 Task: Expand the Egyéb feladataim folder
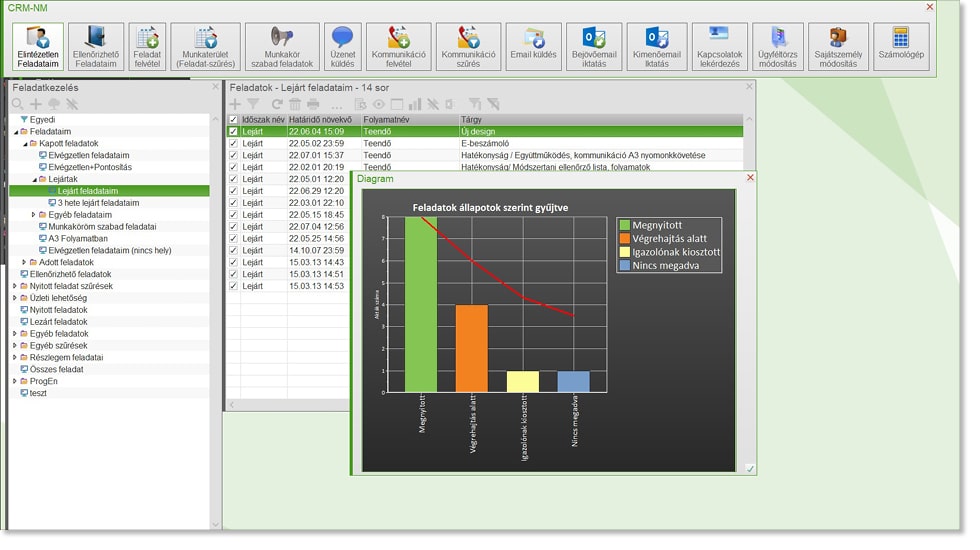click(34, 214)
